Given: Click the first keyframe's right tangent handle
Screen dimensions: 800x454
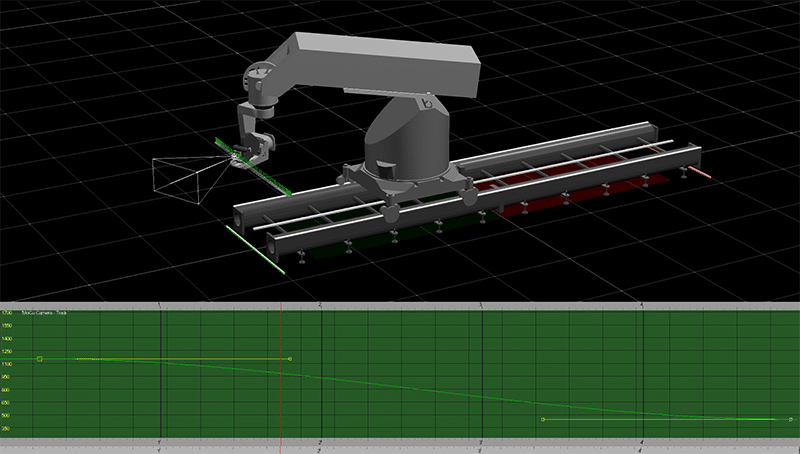Looking at the screenshot, I should (289, 358).
